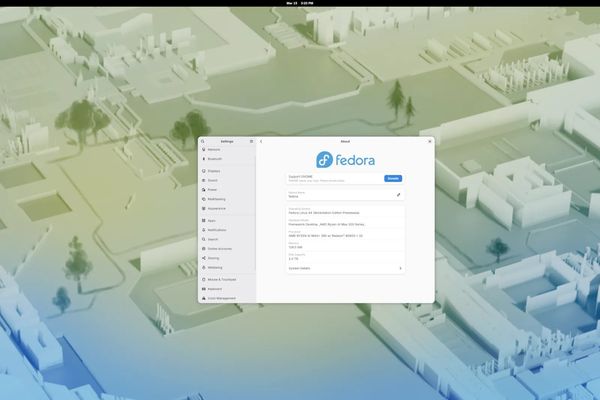
Task: Select the Memory value row
Action: 345,246
